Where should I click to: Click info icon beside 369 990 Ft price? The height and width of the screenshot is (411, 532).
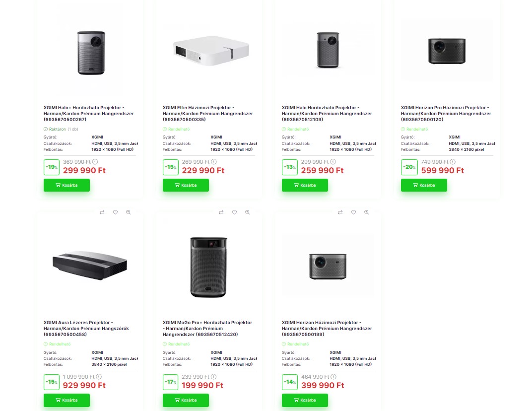95,162
